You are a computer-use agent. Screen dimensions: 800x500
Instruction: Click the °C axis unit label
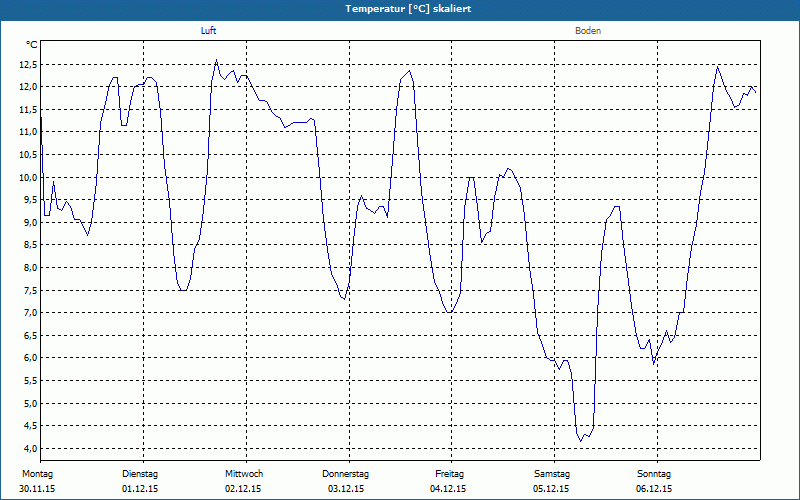pyautogui.click(x=32, y=45)
